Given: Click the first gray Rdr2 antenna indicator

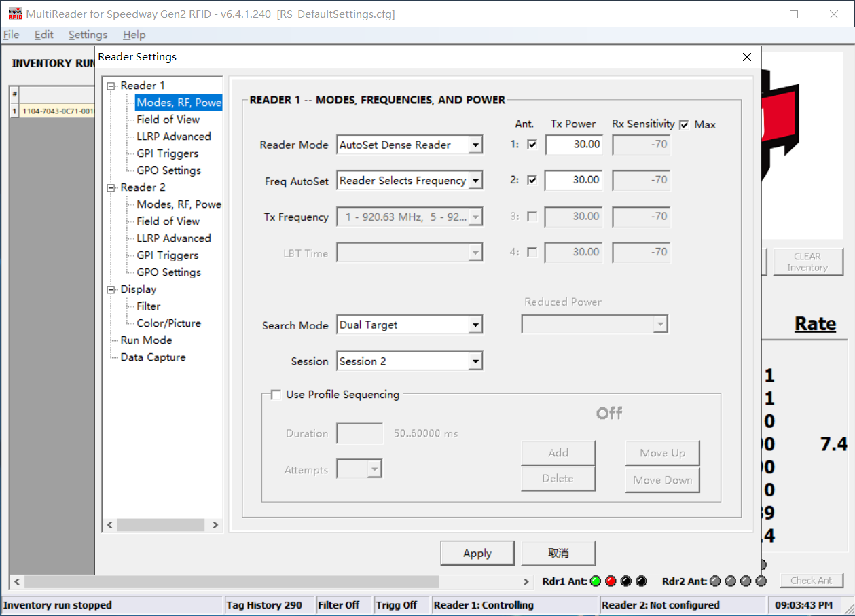Looking at the screenshot, I should point(715,581).
